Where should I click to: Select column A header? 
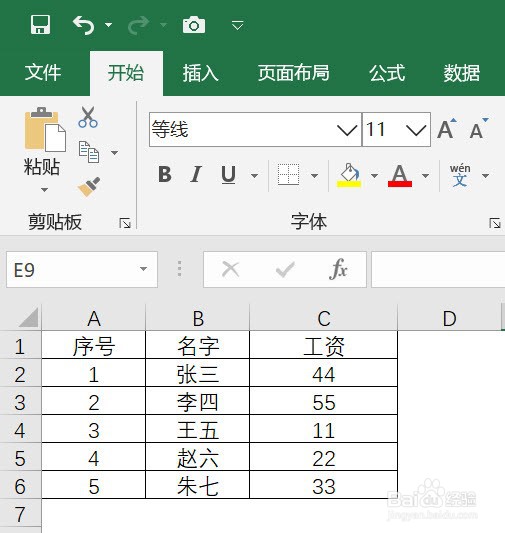(x=94, y=318)
